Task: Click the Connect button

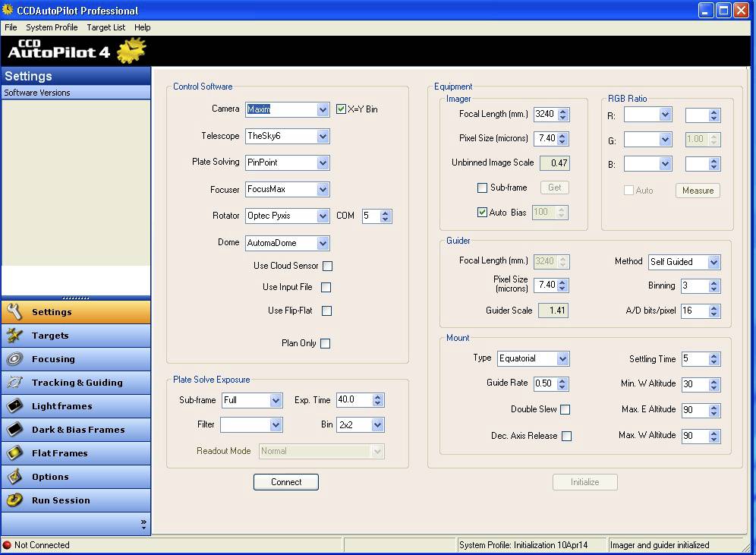Action: [285, 481]
